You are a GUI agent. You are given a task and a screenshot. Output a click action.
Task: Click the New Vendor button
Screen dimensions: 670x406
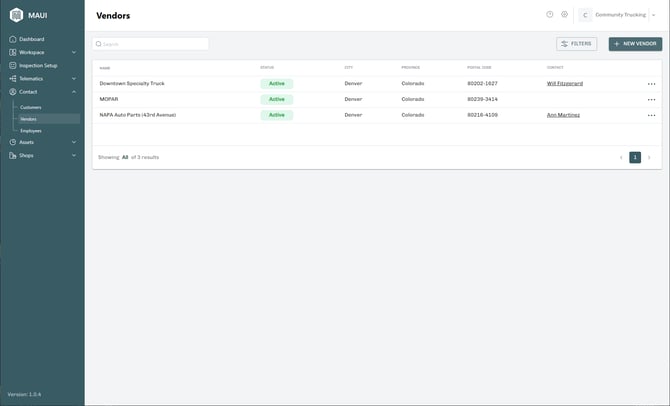(x=635, y=44)
